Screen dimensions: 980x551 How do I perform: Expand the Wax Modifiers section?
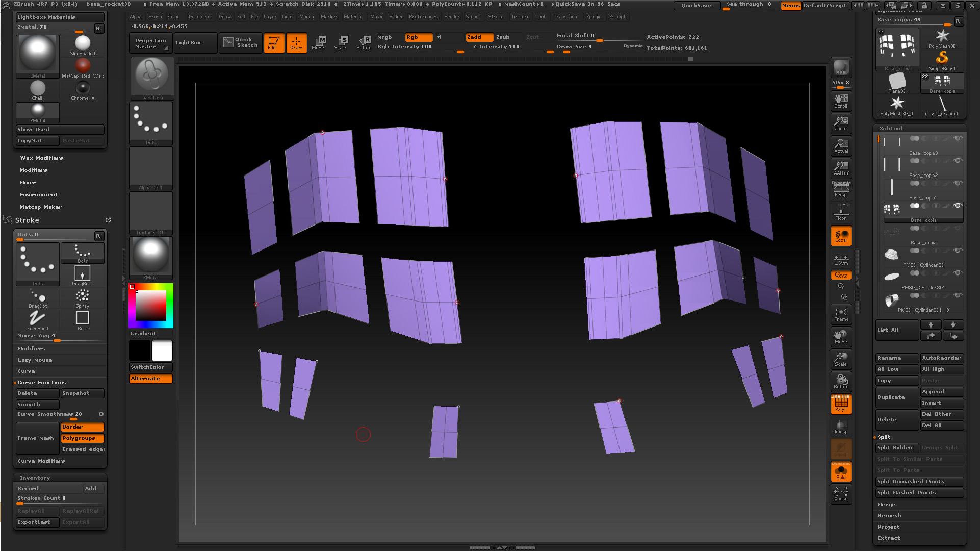tap(41, 158)
